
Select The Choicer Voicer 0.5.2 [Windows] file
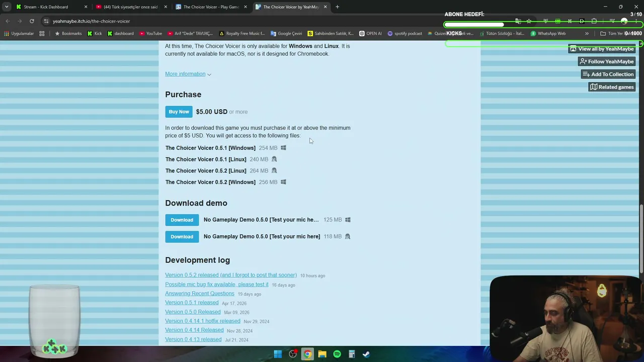210,182
